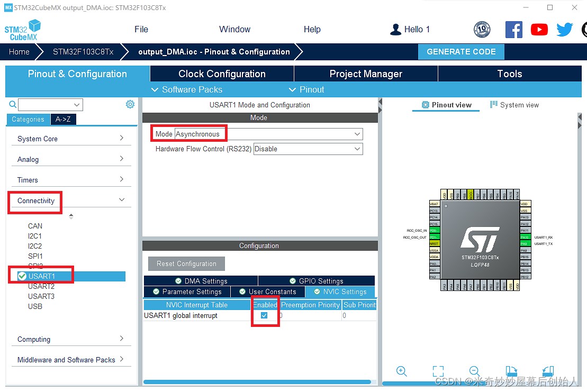Open the Mode dropdown showing Asynchronous
Screen dimensions: 587x392
(268, 134)
